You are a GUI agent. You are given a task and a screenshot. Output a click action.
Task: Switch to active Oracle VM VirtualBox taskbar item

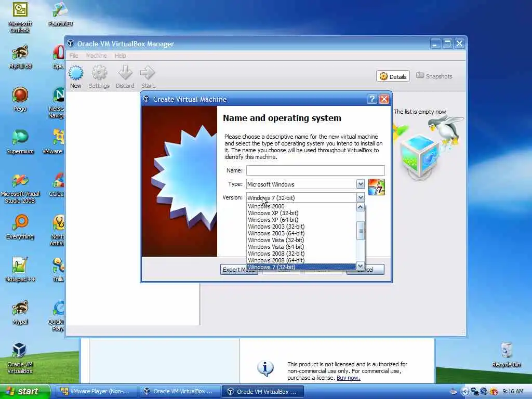(262, 392)
